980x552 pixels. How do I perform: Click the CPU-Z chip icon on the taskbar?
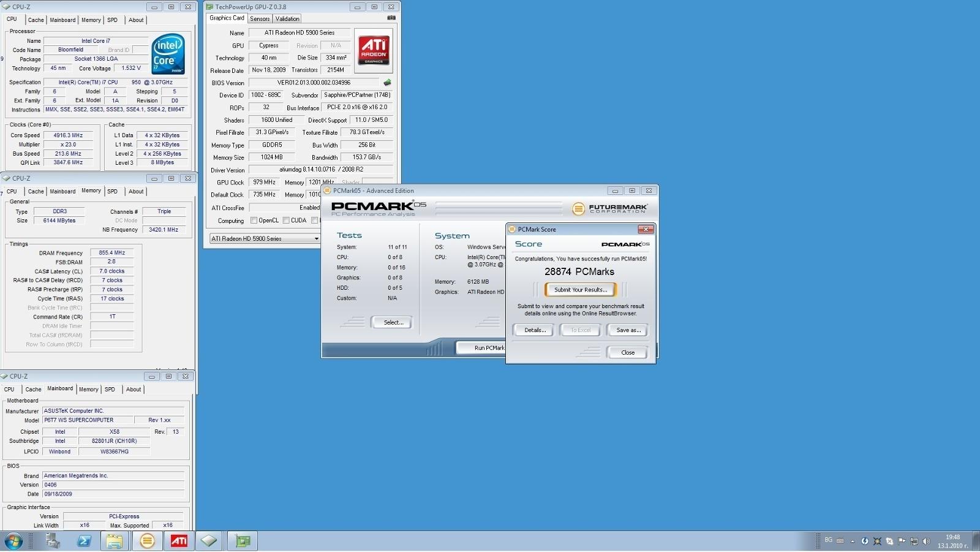(x=209, y=541)
